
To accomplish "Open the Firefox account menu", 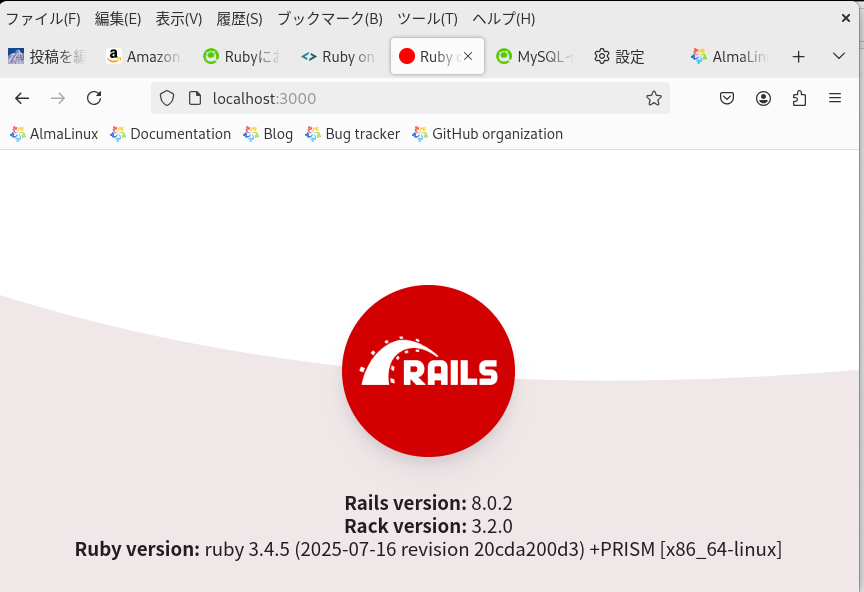I will (x=763, y=99).
